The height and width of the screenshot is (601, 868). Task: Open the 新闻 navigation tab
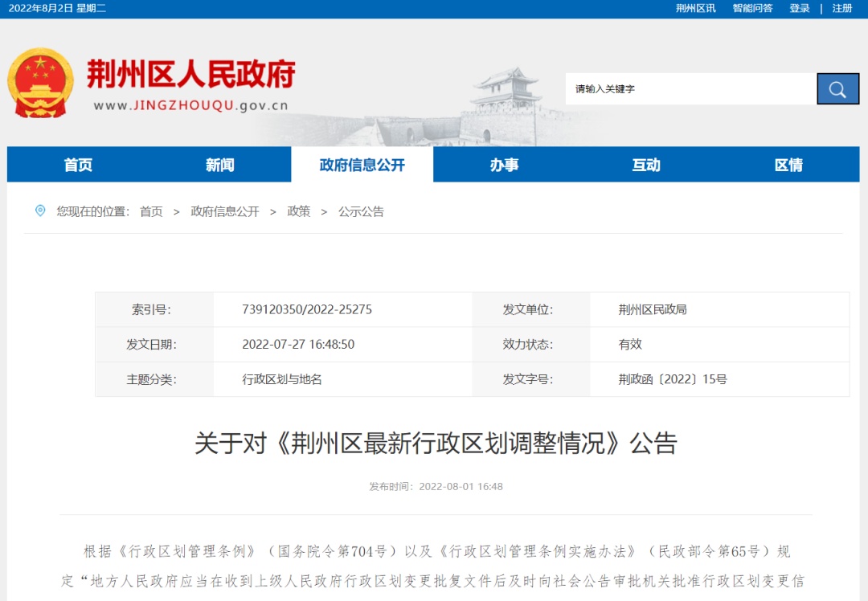point(219,165)
